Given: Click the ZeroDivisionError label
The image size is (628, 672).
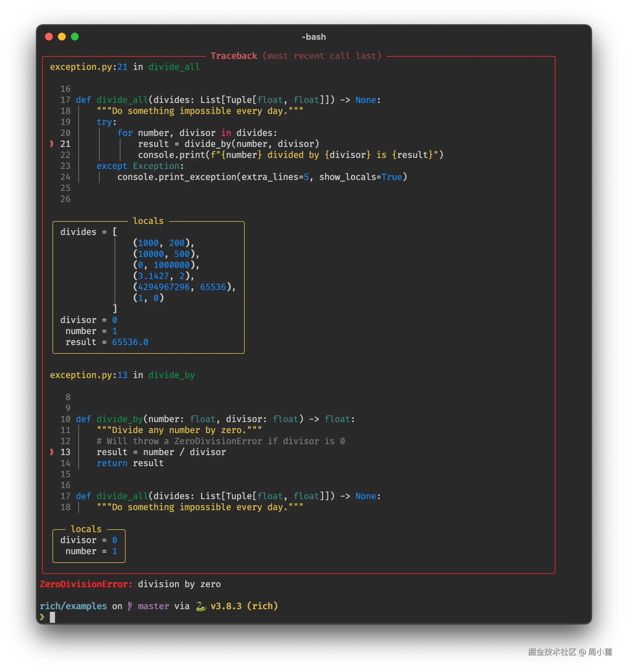Looking at the screenshot, I should [x=86, y=584].
